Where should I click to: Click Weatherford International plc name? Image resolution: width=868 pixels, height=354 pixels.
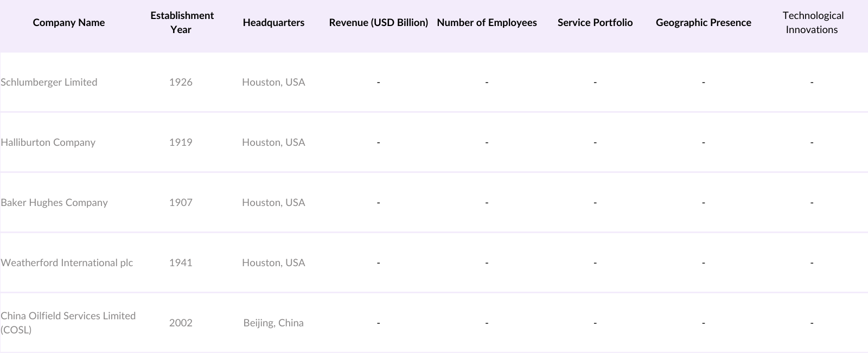[67, 263]
